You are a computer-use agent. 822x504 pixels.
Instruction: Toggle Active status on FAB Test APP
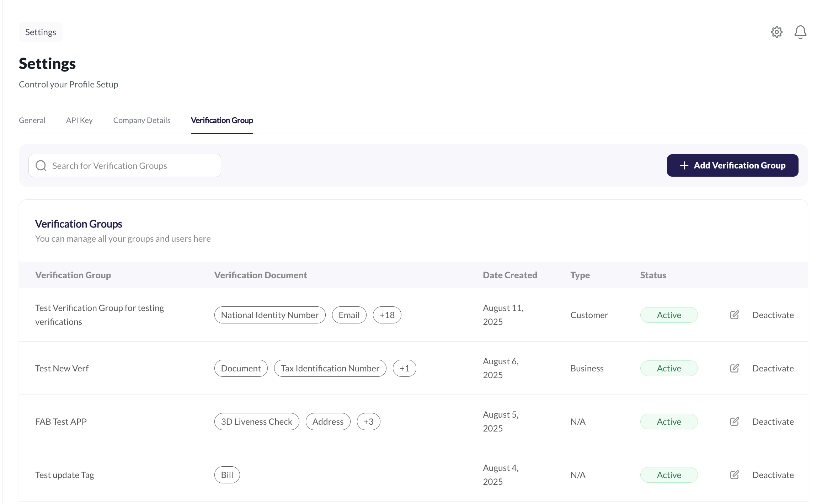pyautogui.click(x=669, y=422)
